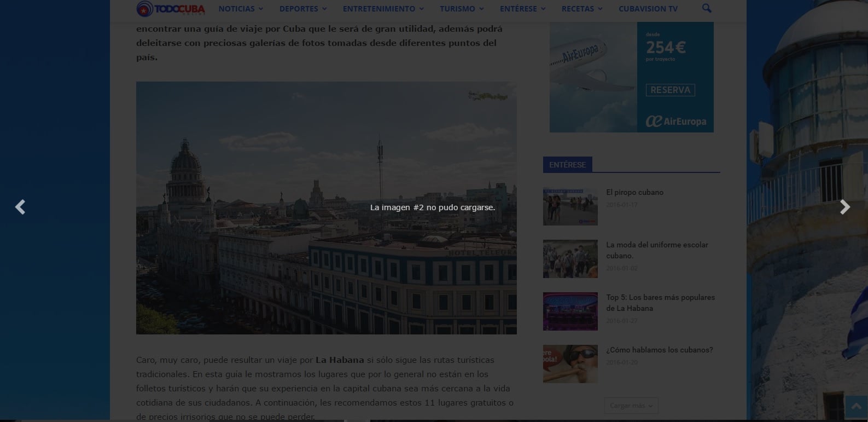Screen dimensions: 868x422
Task: Open the Turismo dropdown menu
Action: (462, 9)
